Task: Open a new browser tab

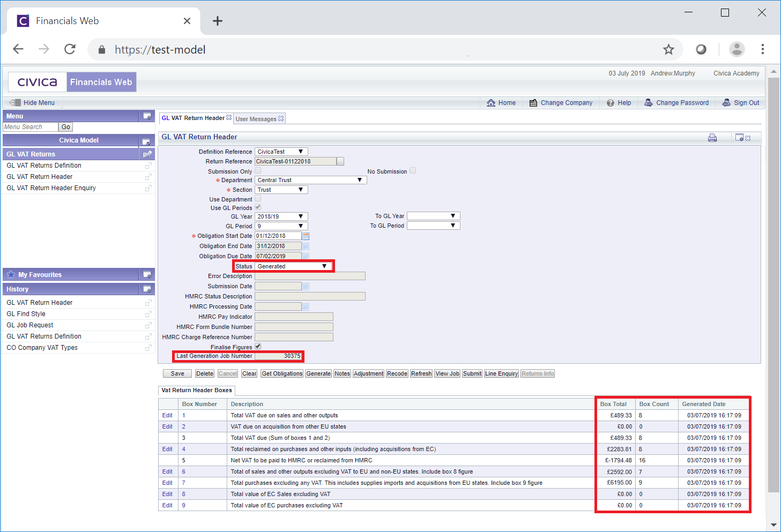Action: 217,21
